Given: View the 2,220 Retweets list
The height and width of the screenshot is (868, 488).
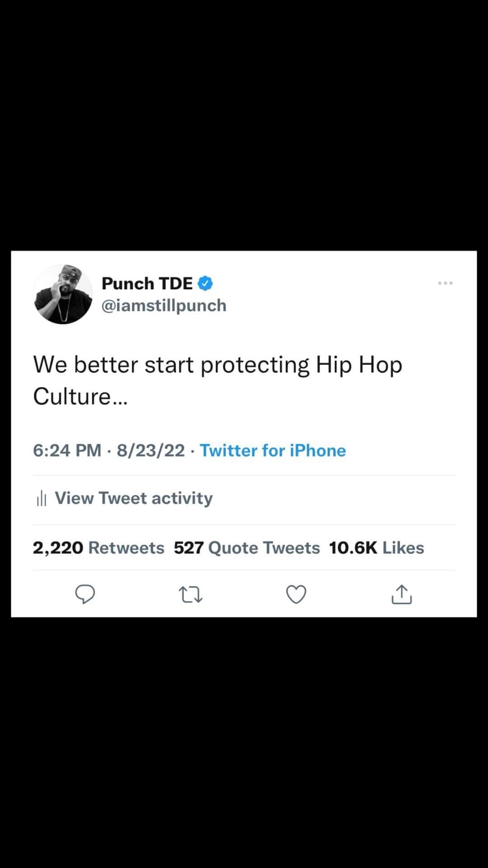Looking at the screenshot, I should [99, 548].
